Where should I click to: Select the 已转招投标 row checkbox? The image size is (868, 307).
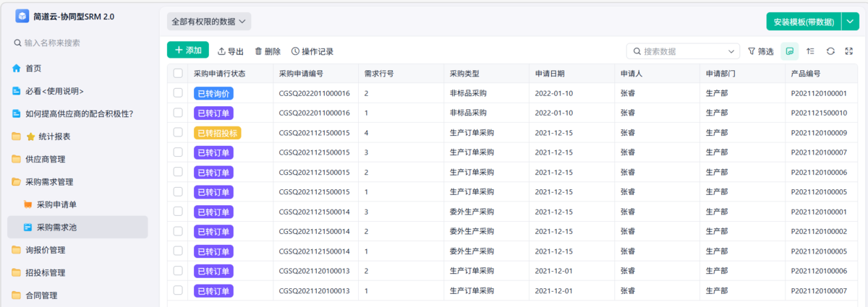coord(178,133)
